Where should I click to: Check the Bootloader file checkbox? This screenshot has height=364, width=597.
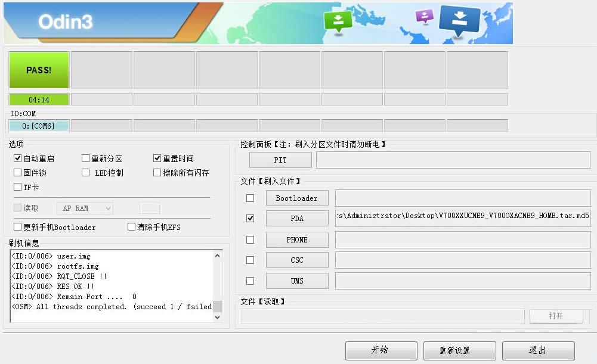pos(250,198)
